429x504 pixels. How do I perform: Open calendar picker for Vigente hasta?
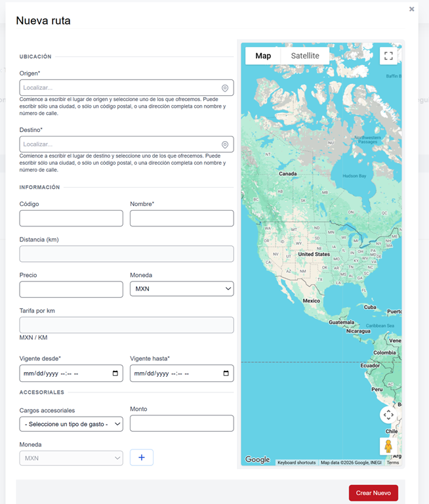[226, 373]
